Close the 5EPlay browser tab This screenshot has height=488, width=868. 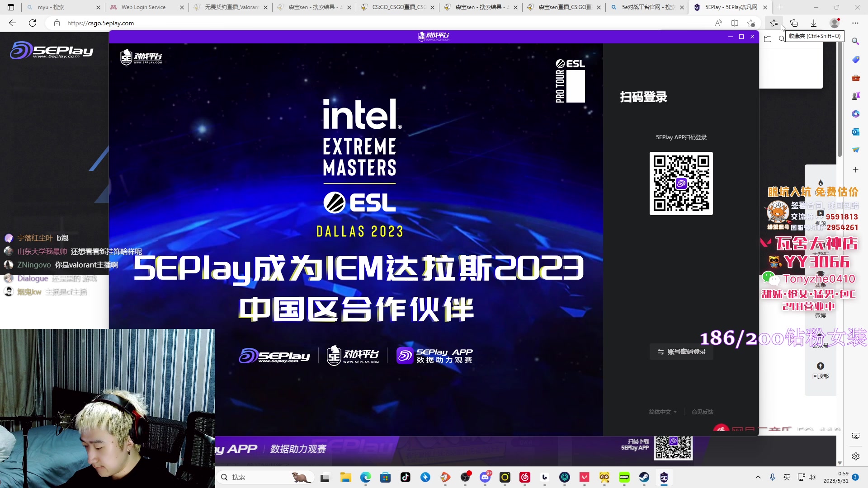pyautogui.click(x=765, y=7)
